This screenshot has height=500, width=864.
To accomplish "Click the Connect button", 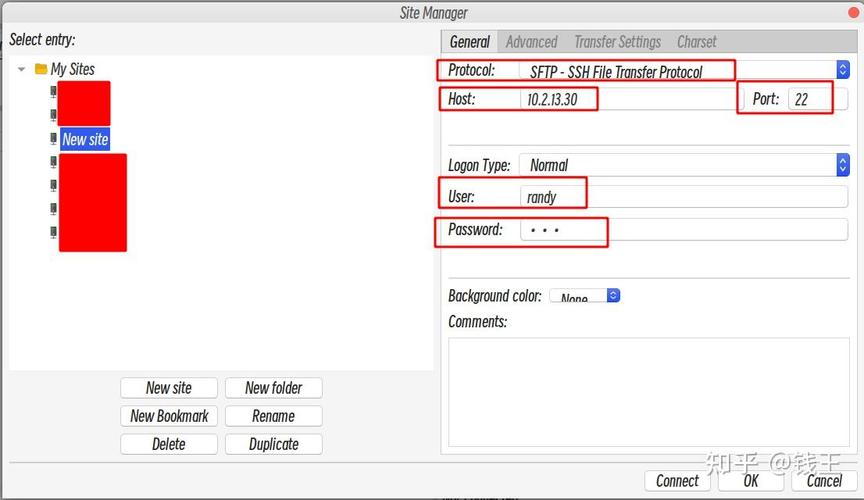I will 677,481.
